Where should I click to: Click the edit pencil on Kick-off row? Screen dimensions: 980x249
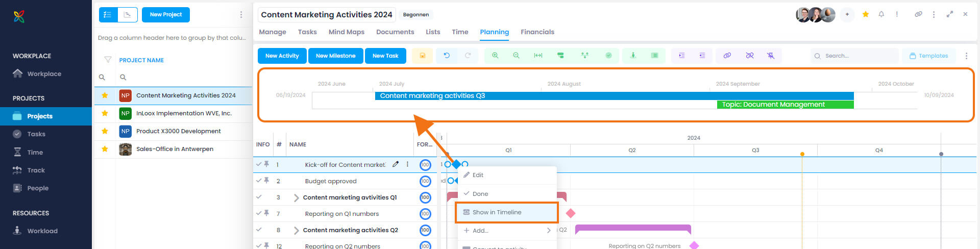click(x=395, y=164)
